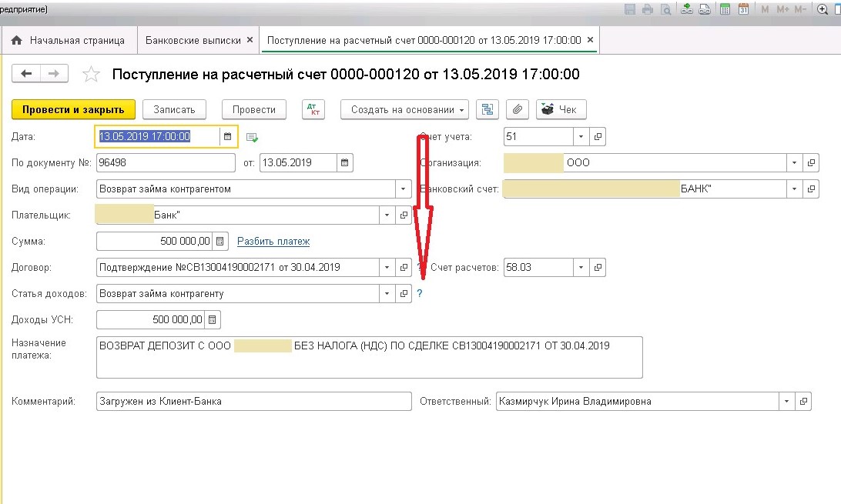Click the paperclip attachments icon
841x504 pixels.
pos(517,109)
